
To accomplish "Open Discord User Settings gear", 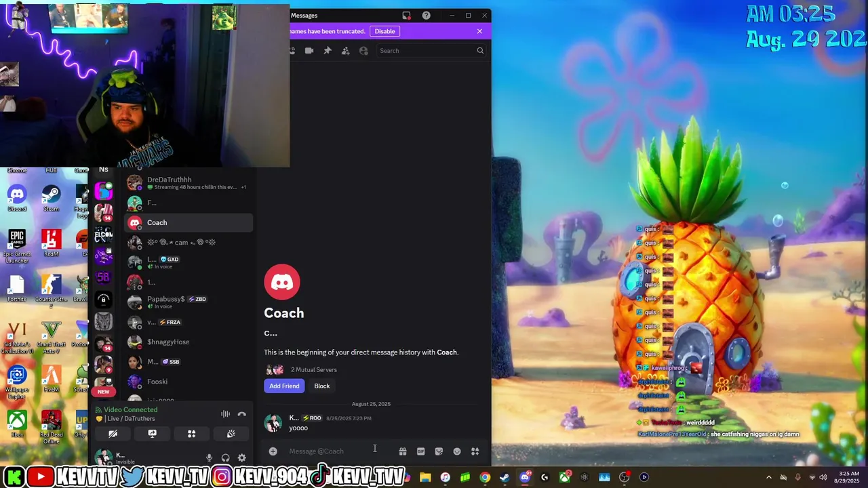I will pos(241,458).
